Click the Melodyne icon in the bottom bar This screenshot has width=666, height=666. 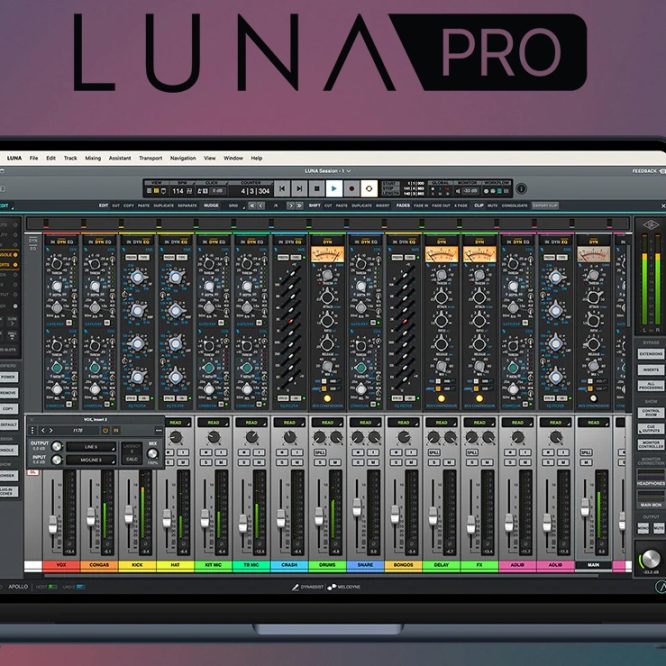[x=332, y=587]
